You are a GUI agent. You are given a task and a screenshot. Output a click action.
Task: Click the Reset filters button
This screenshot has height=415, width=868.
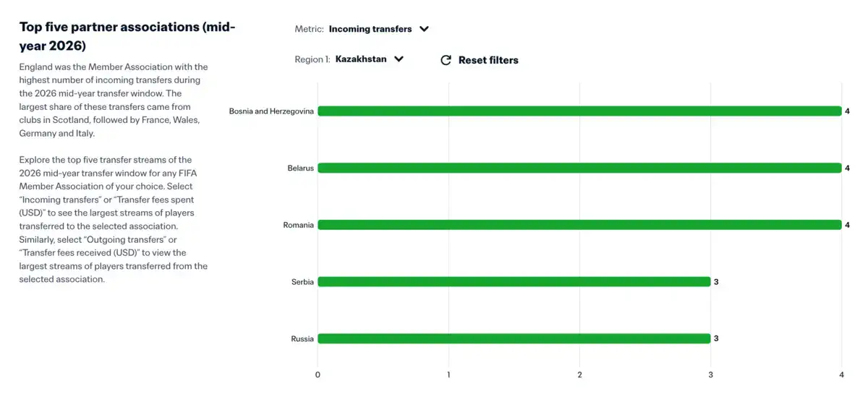click(x=479, y=60)
